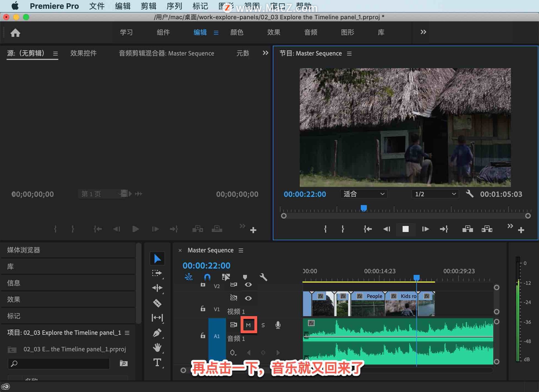This screenshot has height=392, width=539.
Task: Open Project panel hamburger menu
Action: pyautogui.click(x=127, y=333)
